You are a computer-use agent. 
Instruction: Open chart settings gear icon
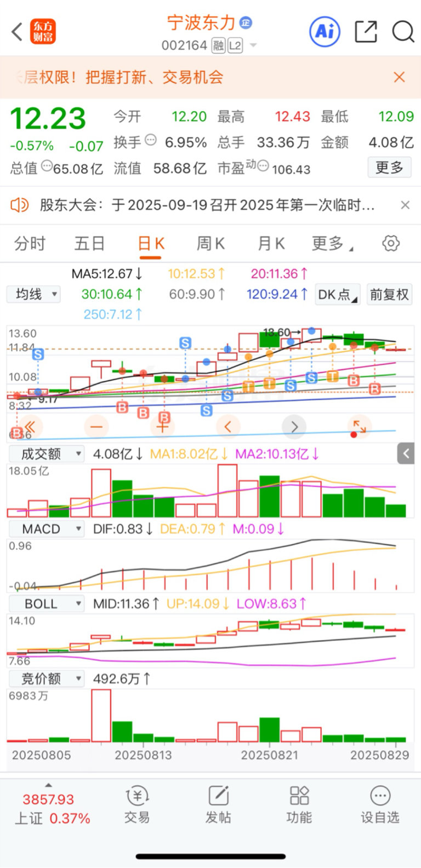pyautogui.click(x=391, y=243)
